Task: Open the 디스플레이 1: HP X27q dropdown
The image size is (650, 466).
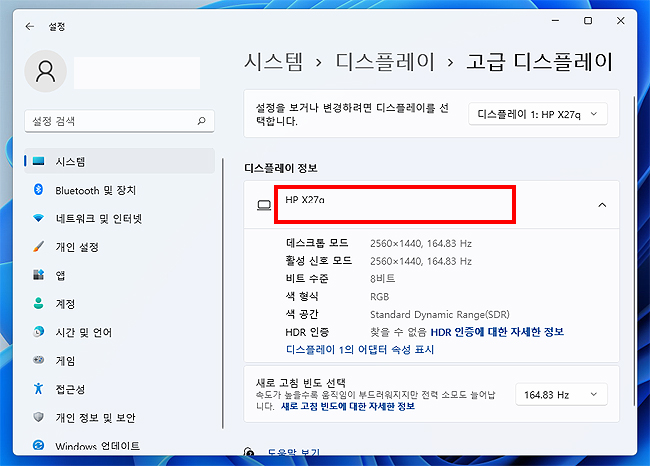Action: coord(538,114)
